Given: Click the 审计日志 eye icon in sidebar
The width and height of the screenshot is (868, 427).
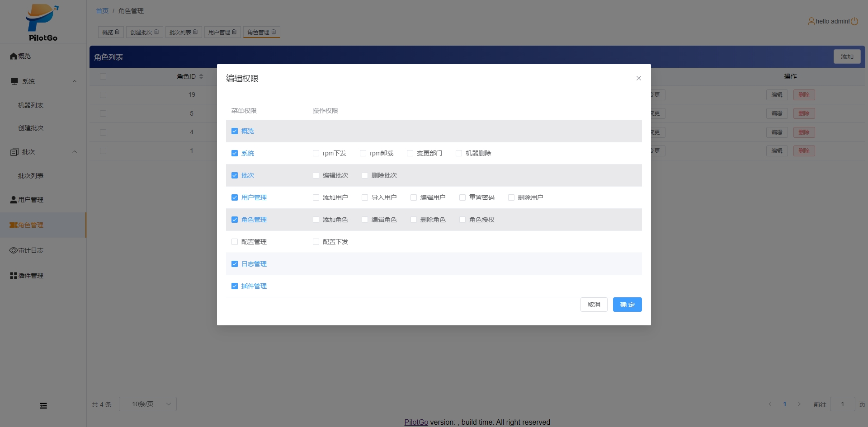Looking at the screenshot, I should pos(14,250).
